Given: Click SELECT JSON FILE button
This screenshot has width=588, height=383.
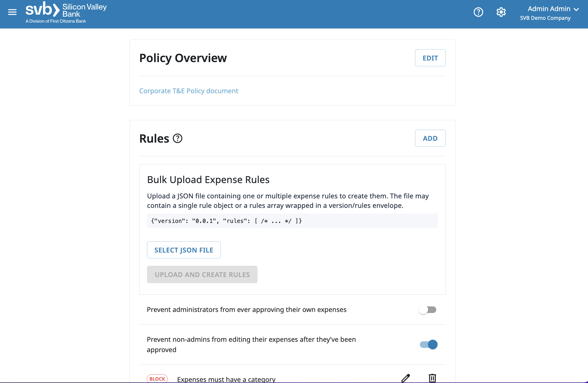Looking at the screenshot, I should point(184,250).
